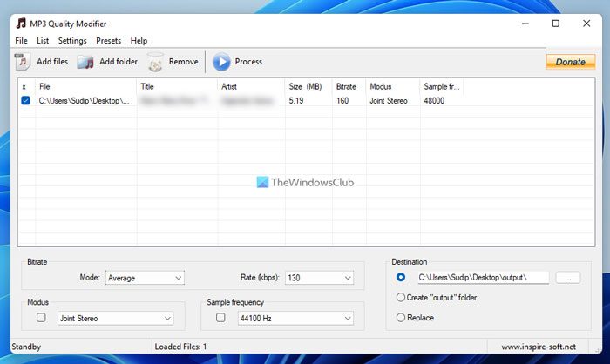Viewport: 610px width, 364px height.
Task: Click the File column header
Action: point(85,87)
